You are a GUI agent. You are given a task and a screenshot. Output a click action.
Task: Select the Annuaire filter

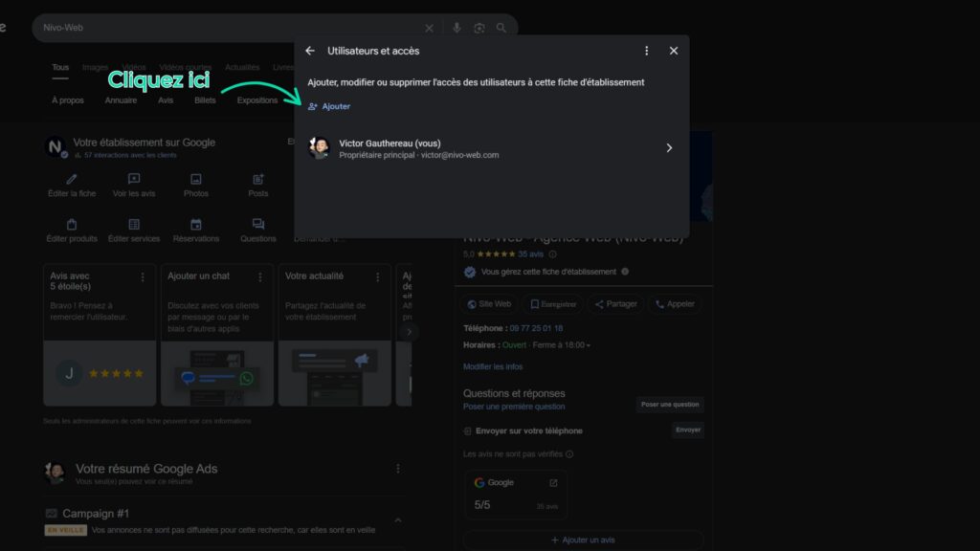point(121,100)
